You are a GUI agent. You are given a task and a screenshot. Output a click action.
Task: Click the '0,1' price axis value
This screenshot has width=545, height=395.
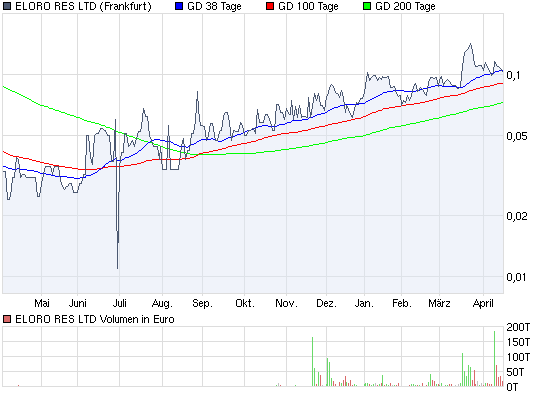click(513, 75)
